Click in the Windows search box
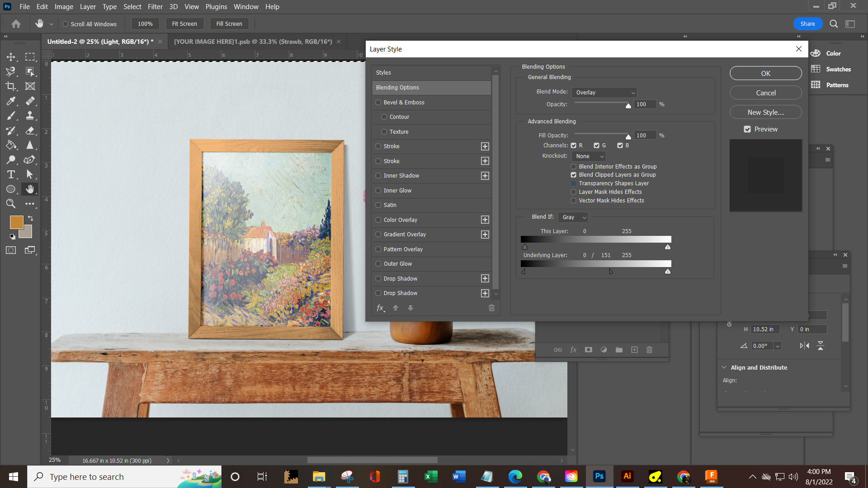This screenshot has width=868, height=488. coord(113,476)
